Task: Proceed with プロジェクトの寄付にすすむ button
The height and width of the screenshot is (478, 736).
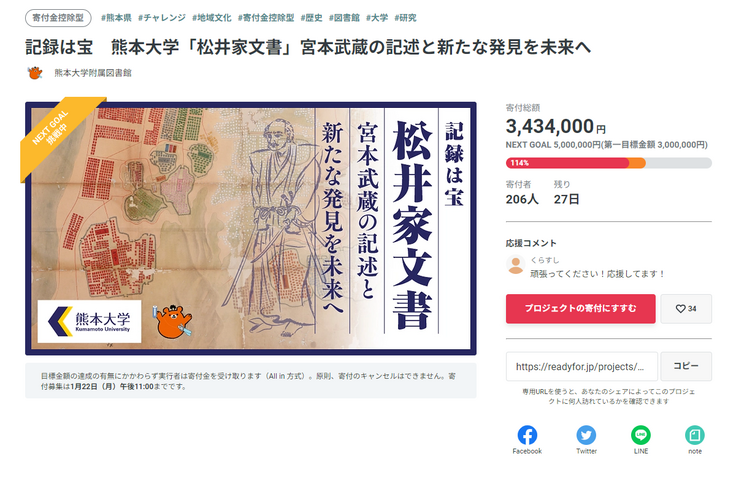Action: click(581, 308)
